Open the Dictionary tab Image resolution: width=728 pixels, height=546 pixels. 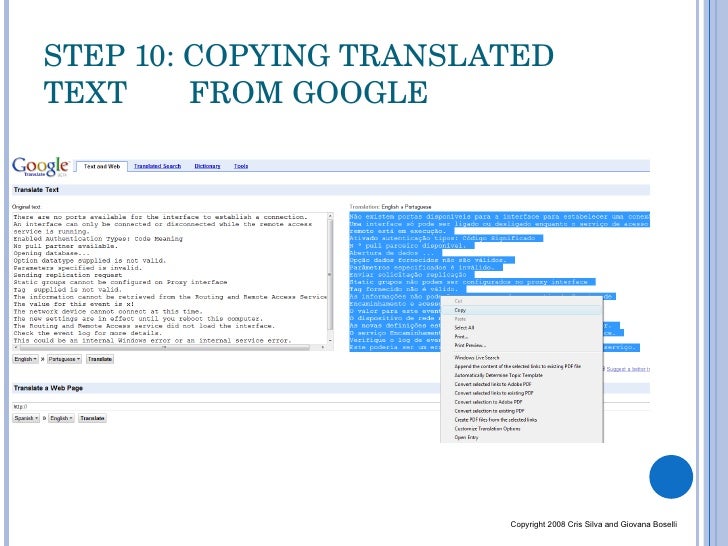[207, 166]
